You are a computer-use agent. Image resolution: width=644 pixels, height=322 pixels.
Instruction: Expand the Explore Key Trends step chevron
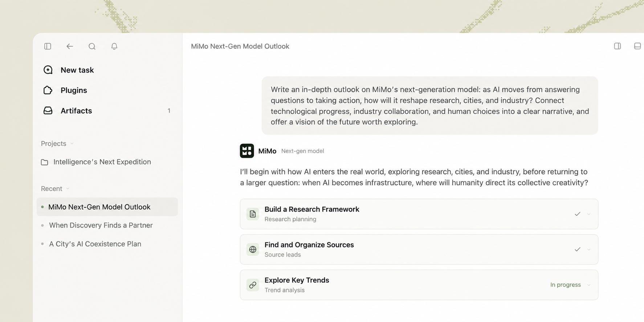click(589, 285)
